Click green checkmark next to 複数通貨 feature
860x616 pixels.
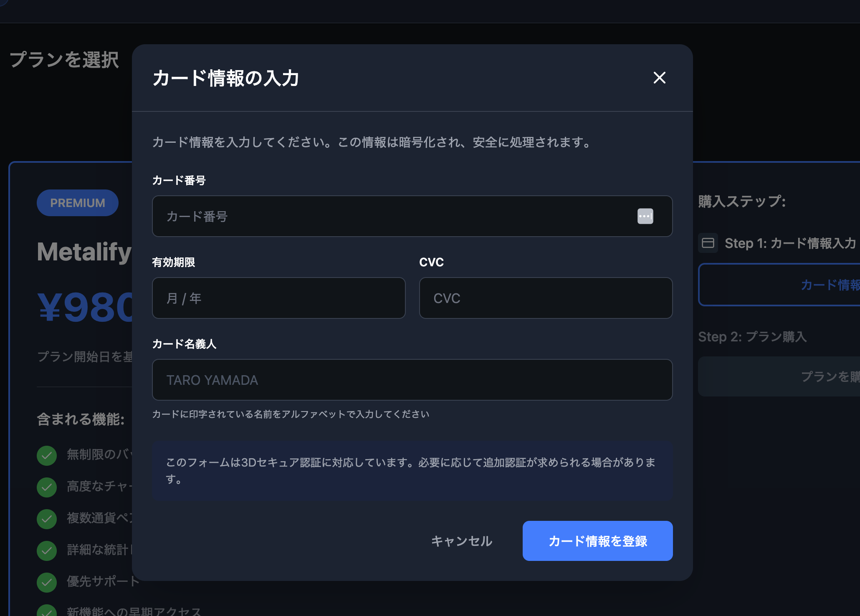coord(47,519)
